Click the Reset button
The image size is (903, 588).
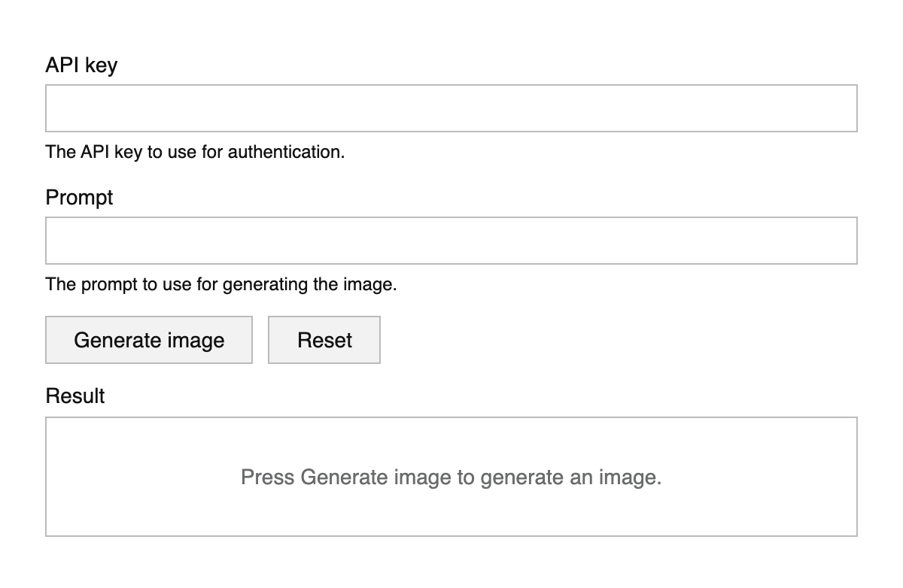pyautogui.click(x=324, y=340)
